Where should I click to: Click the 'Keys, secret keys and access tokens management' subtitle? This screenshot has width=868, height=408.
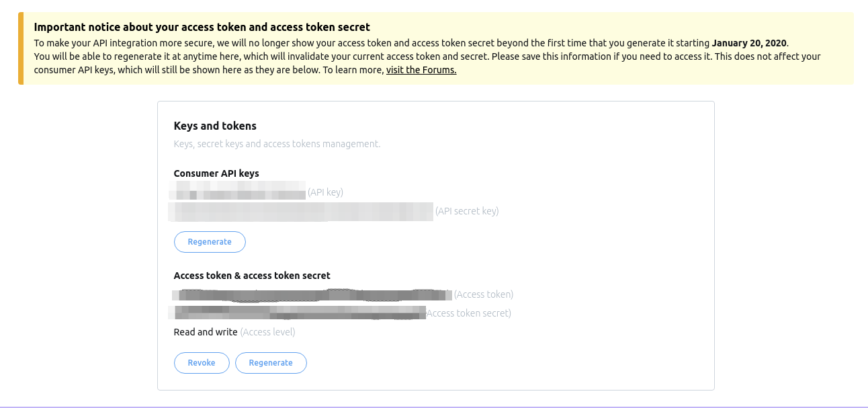pyautogui.click(x=277, y=143)
